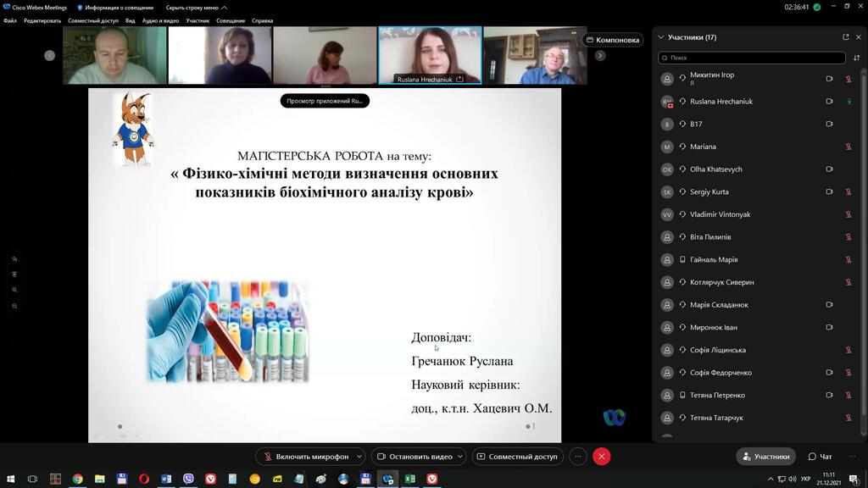This screenshot has height=488, width=868.
Task: Click the zoom in icon on left sidebar
Action: click(x=14, y=290)
